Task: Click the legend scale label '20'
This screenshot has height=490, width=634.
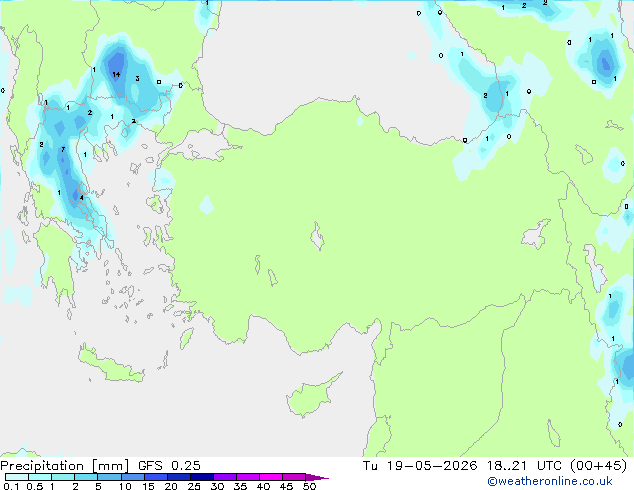Action: (x=171, y=486)
